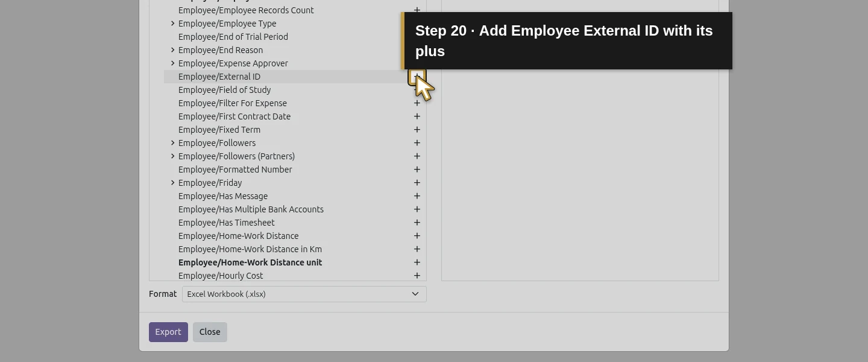Image resolution: width=868 pixels, height=362 pixels.
Task: Click plus on plain Employee/Home-Work Distance row
Action: click(x=417, y=236)
